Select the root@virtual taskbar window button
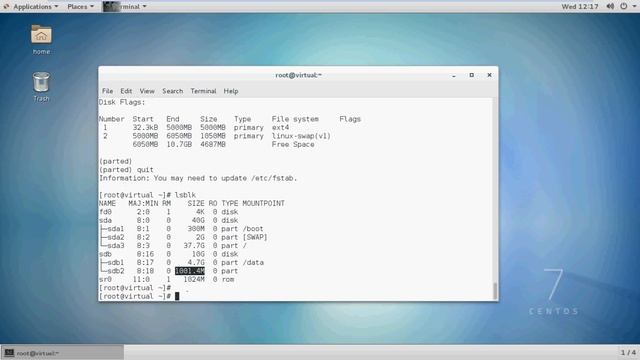The width and height of the screenshot is (640, 360). 62,353
